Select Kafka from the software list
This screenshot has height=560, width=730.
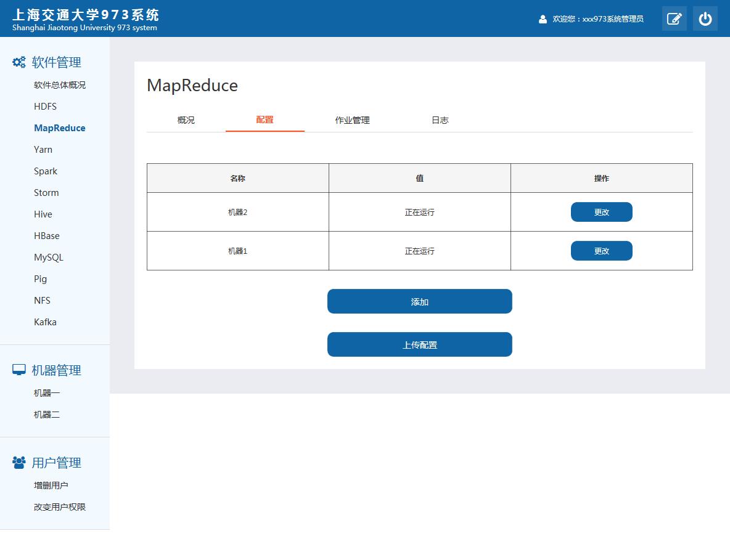[x=45, y=322]
